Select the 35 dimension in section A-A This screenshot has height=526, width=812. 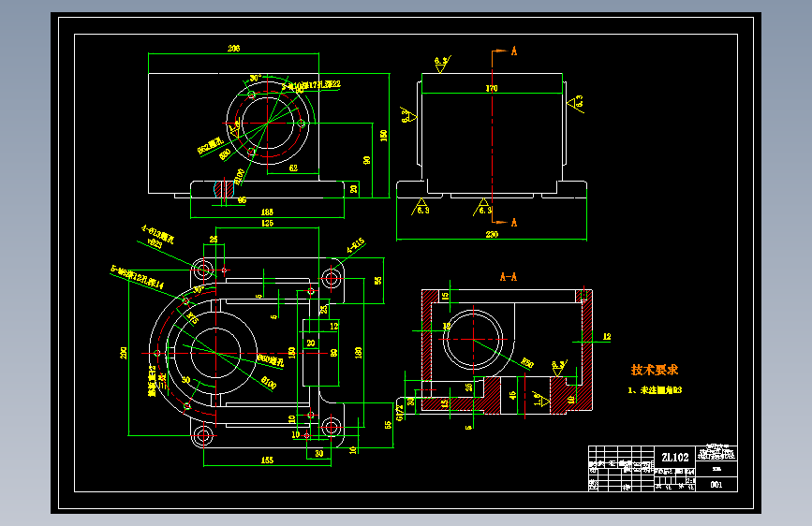pos(468,387)
